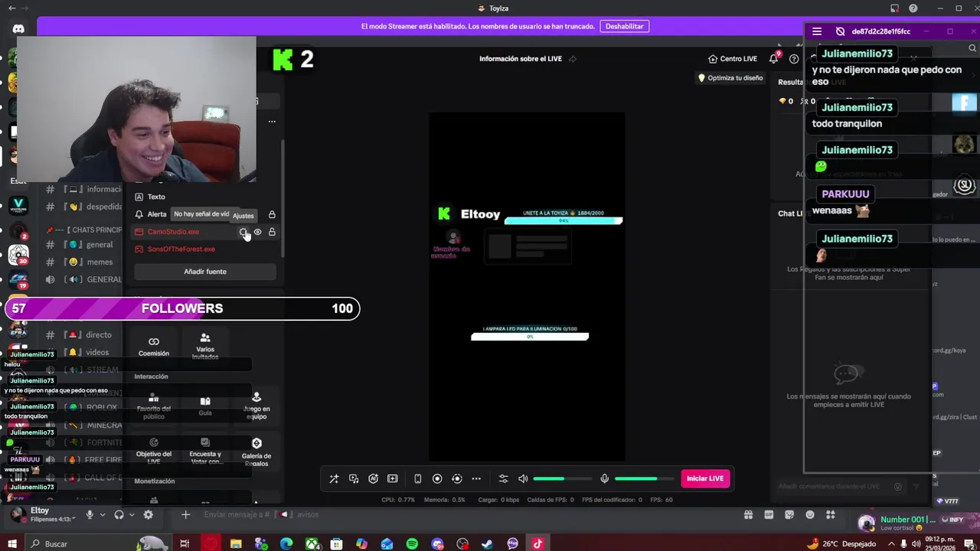Open Juego en equipo tool
The image size is (980, 551).
tap(256, 406)
